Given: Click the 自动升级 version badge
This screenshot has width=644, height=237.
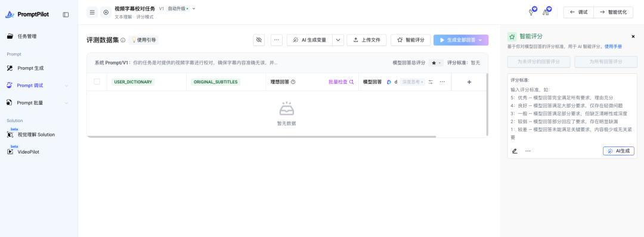Looking at the screenshot, I should pyautogui.click(x=178, y=8).
